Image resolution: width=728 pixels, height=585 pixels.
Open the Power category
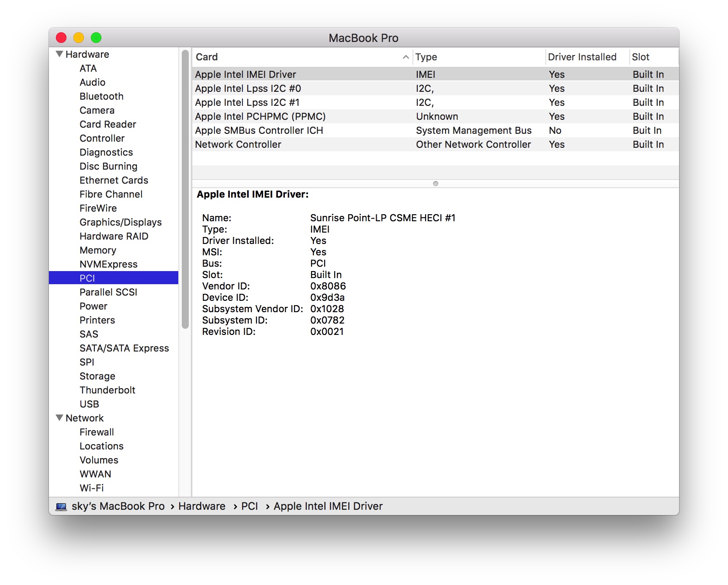tap(93, 306)
